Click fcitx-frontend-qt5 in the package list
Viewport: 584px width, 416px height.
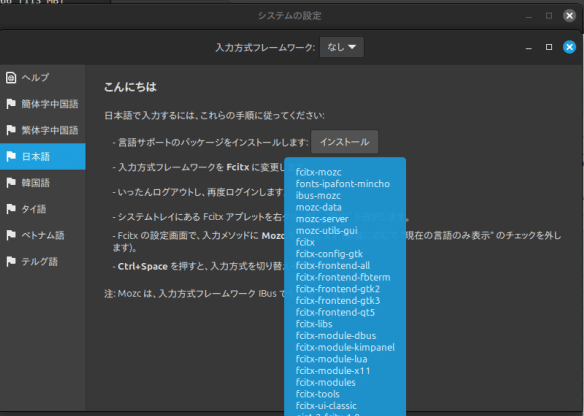(x=335, y=313)
